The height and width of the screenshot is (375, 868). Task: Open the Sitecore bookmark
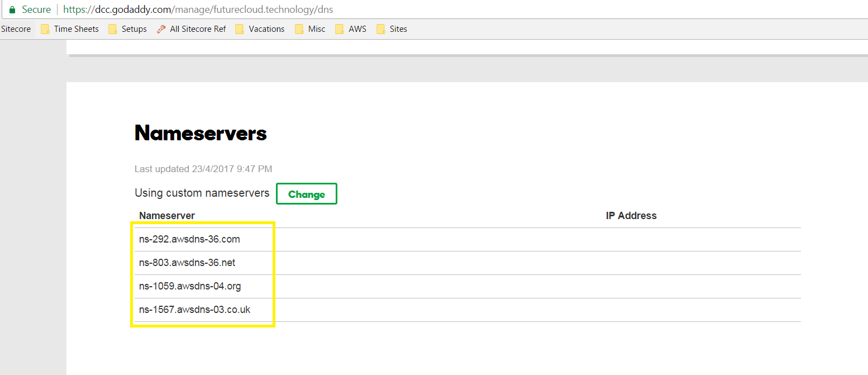[x=16, y=29]
